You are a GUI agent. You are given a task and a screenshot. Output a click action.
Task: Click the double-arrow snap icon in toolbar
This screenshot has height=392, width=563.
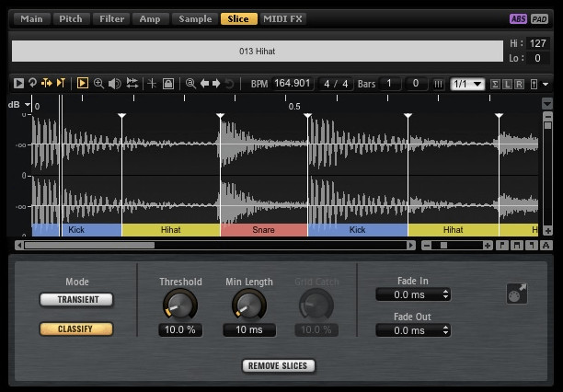(132, 84)
